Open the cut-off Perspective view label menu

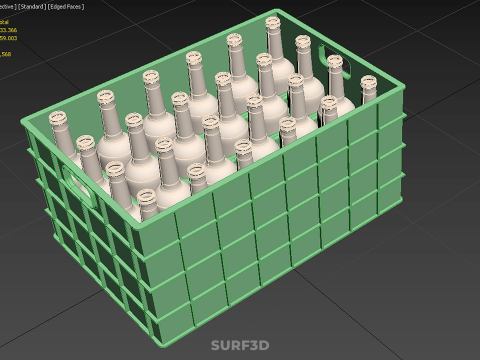click(x=8, y=6)
